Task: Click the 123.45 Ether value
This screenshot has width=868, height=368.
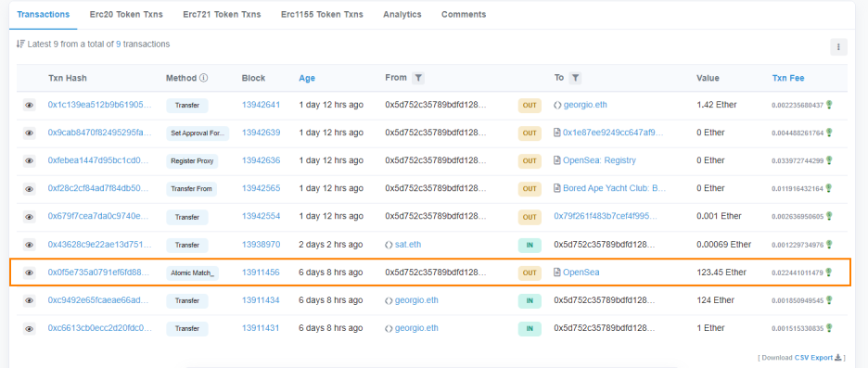Action: coord(721,273)
